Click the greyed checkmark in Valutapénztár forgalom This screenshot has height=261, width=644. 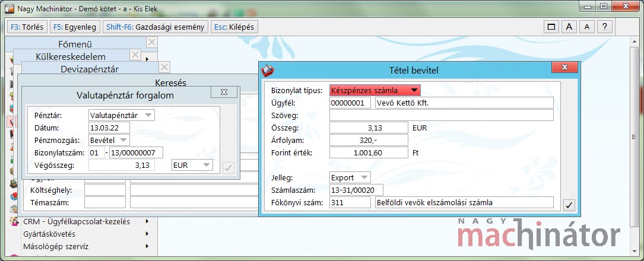(x=229, y=167)
